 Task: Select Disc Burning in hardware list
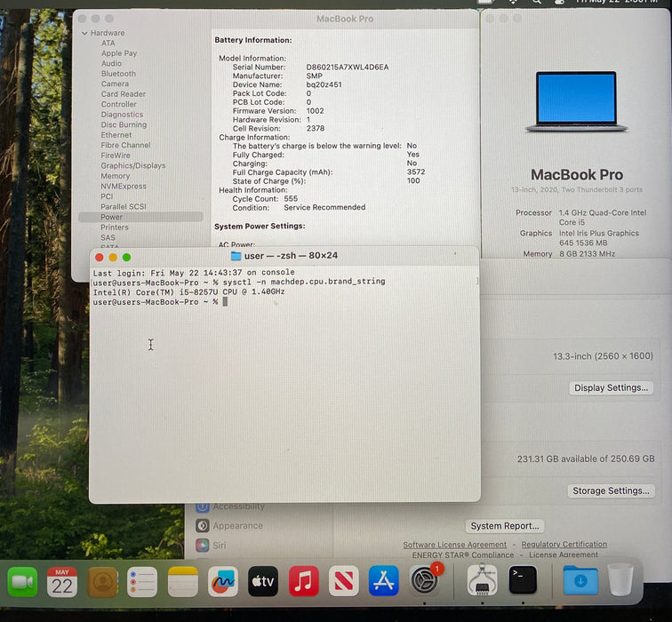(x=124, y=124)
